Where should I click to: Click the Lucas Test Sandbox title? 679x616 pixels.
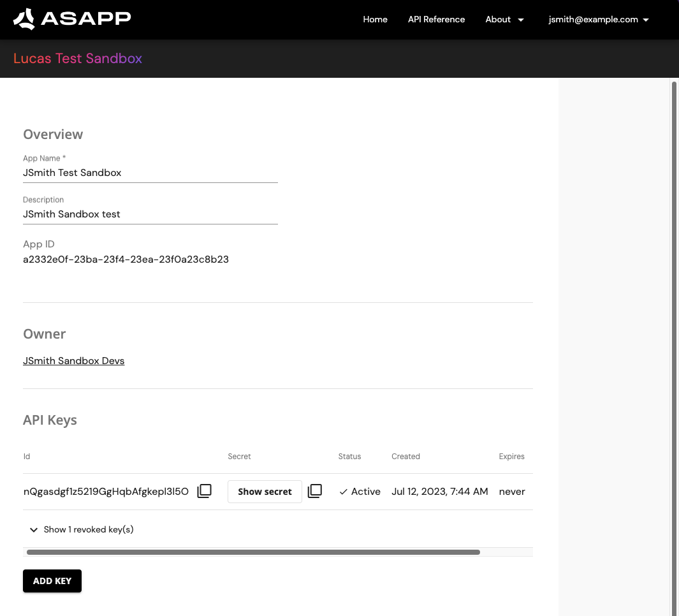coord(78,59)
